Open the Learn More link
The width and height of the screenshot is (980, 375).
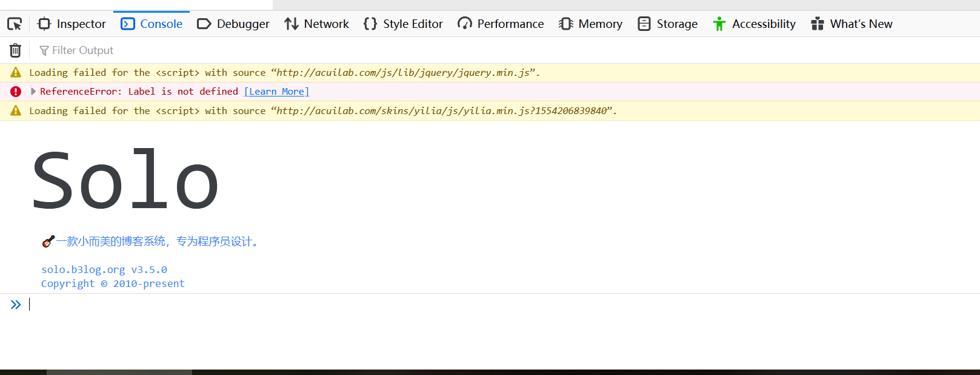point(276,92)
